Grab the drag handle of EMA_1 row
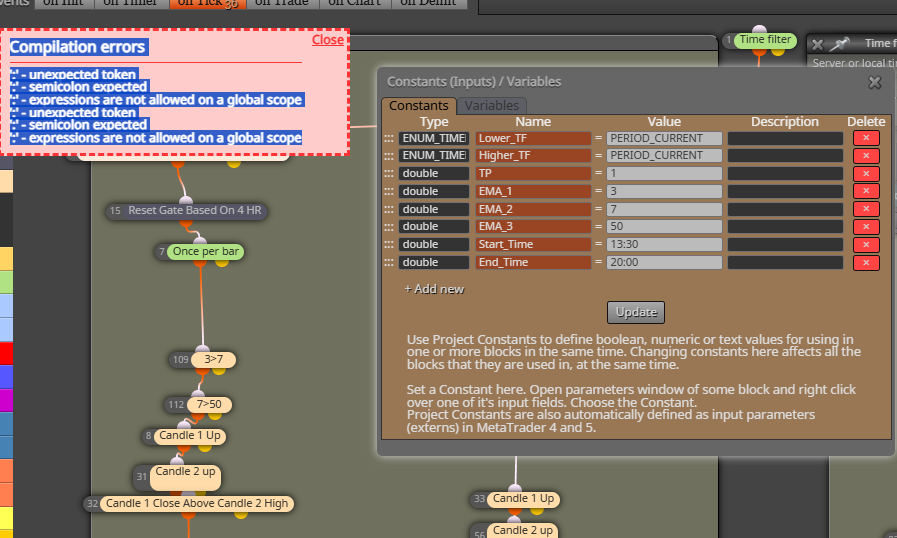Screen dimensions: 897x538 click(x=389, y=191)
